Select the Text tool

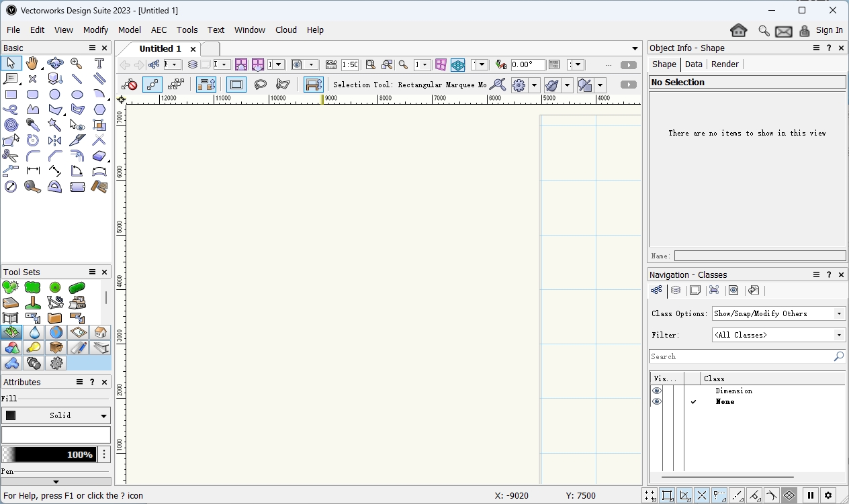click(99, 63)
